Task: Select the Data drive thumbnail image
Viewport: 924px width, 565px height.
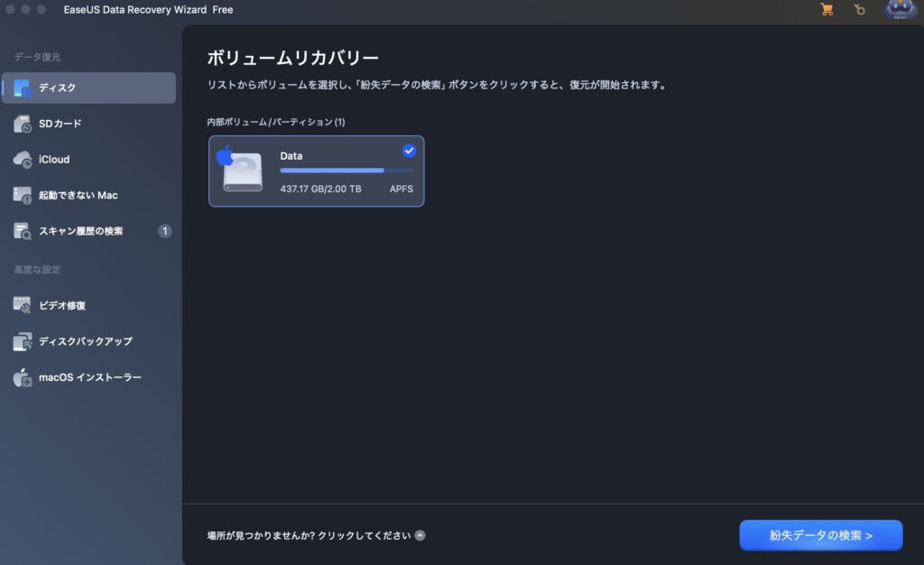Action: [x=241, y=170]
